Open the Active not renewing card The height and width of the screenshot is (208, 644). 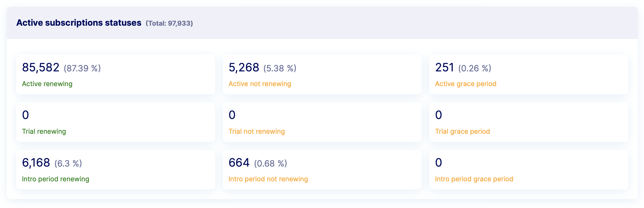pos(322,74)
